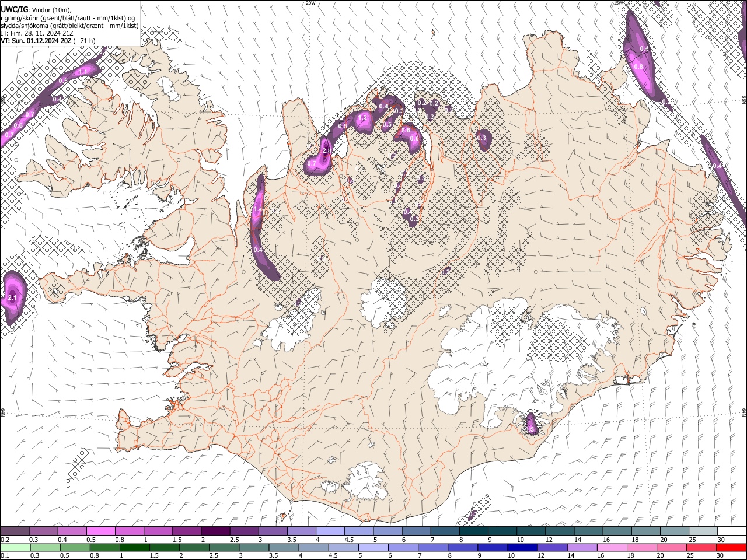
Task: Click the "IT: Fim. 28. 11. 2024 21Z" line
Action: coord(37,33)
